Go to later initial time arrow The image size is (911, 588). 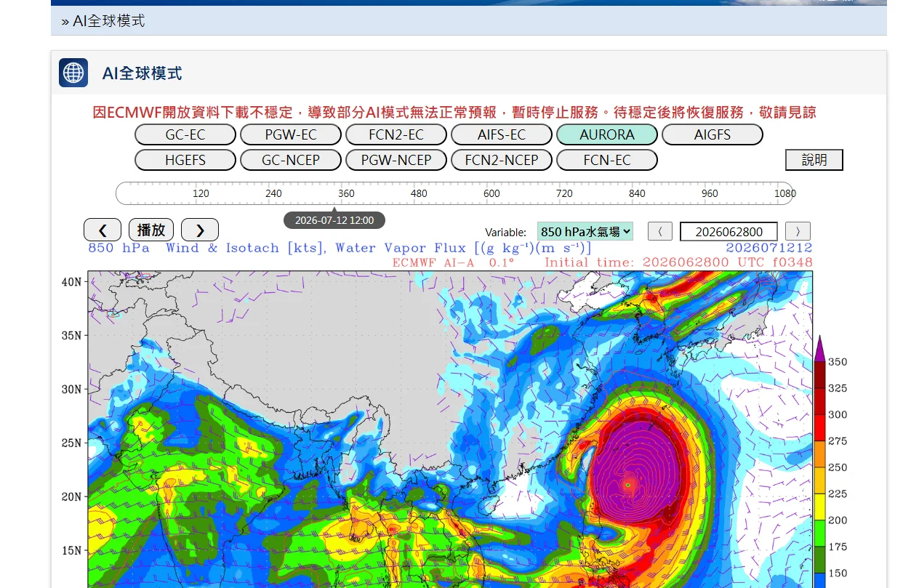[798, 232]
